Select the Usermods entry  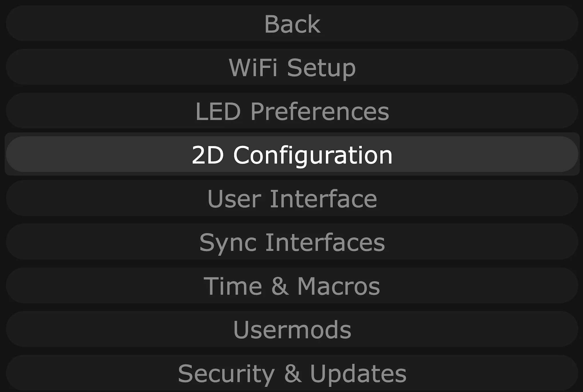[x=292, y=329]
